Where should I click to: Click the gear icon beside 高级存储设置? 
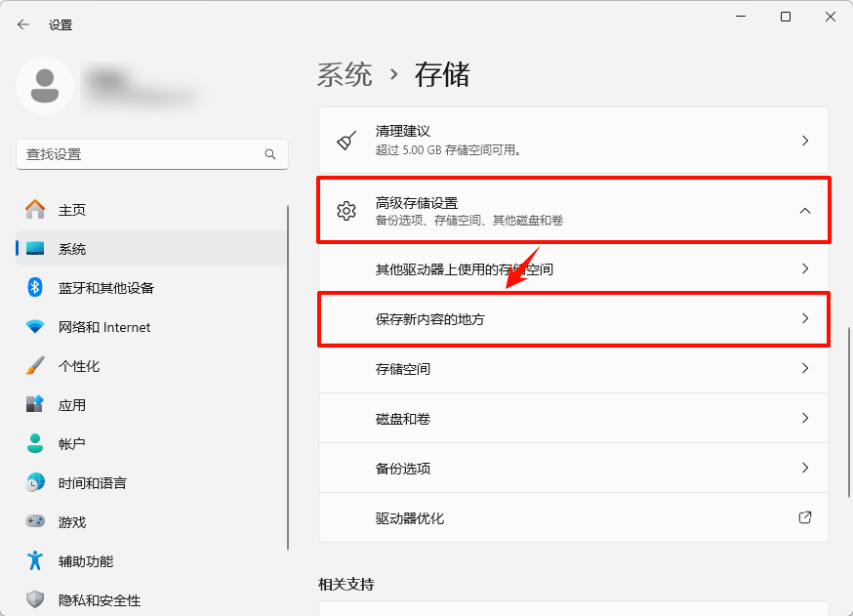346,210
